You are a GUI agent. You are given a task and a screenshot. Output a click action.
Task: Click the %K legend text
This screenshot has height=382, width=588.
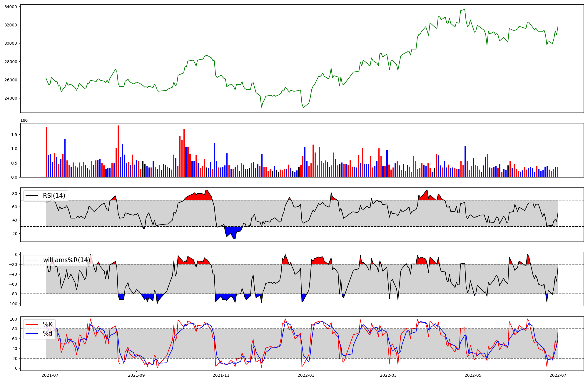(47, 324)
